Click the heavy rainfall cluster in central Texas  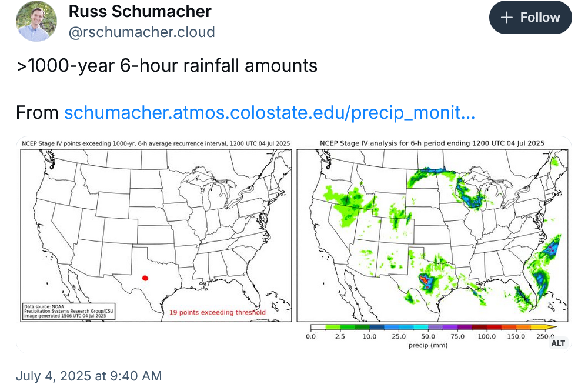click(x=427, y=282)
